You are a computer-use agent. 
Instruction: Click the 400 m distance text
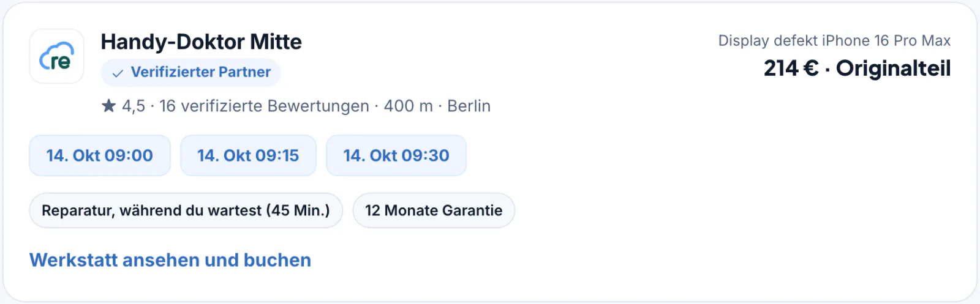pos(408,106)
